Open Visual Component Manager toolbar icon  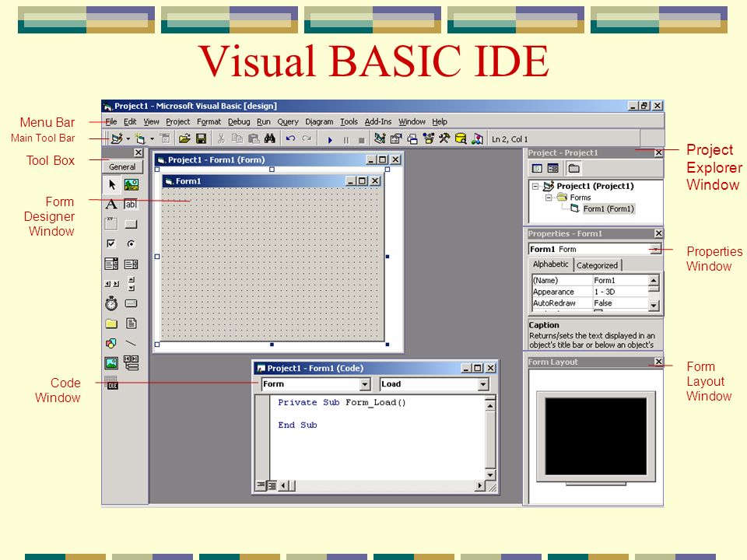coord(477,138)
